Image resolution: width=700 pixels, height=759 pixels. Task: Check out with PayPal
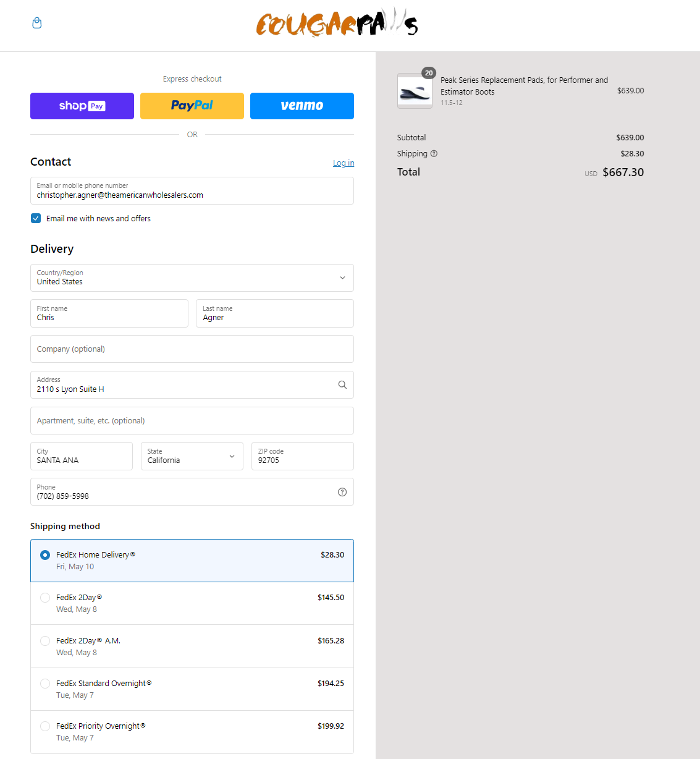192,106
